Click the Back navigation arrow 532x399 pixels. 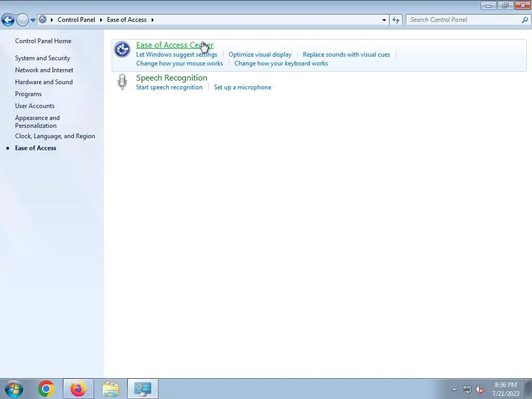coord(8,20)
